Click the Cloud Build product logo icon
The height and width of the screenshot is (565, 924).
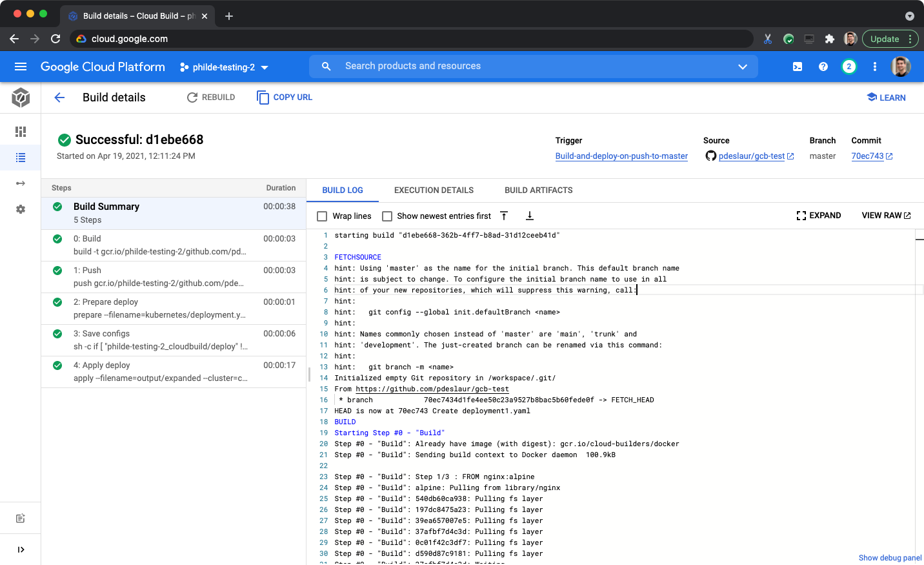(x=21, y=98)
